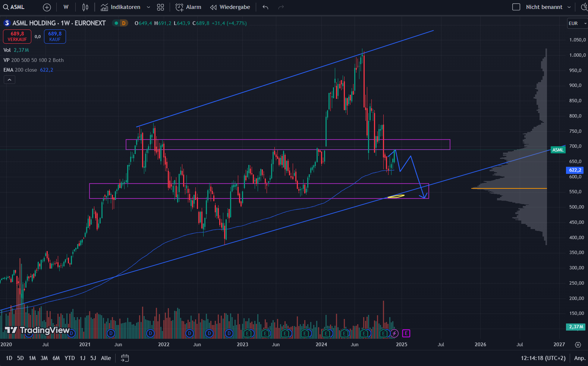This screenshot has height=366, width=588.
Task: Redo the chart action
Action: pyautogui.click(x=281, y=7)
